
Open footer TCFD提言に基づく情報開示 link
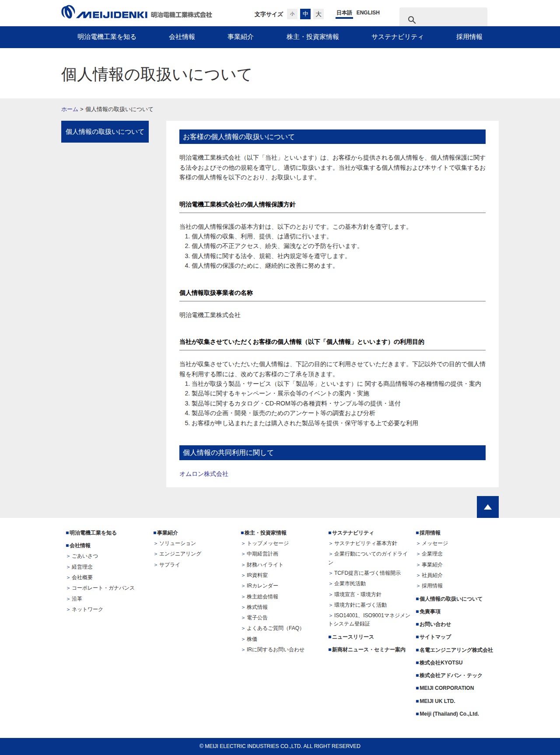pyautogui.click(x=367, y=573)
